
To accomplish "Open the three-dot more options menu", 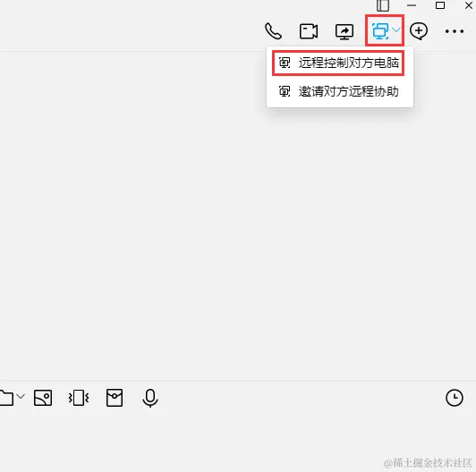I will click(x=455, y=31).
